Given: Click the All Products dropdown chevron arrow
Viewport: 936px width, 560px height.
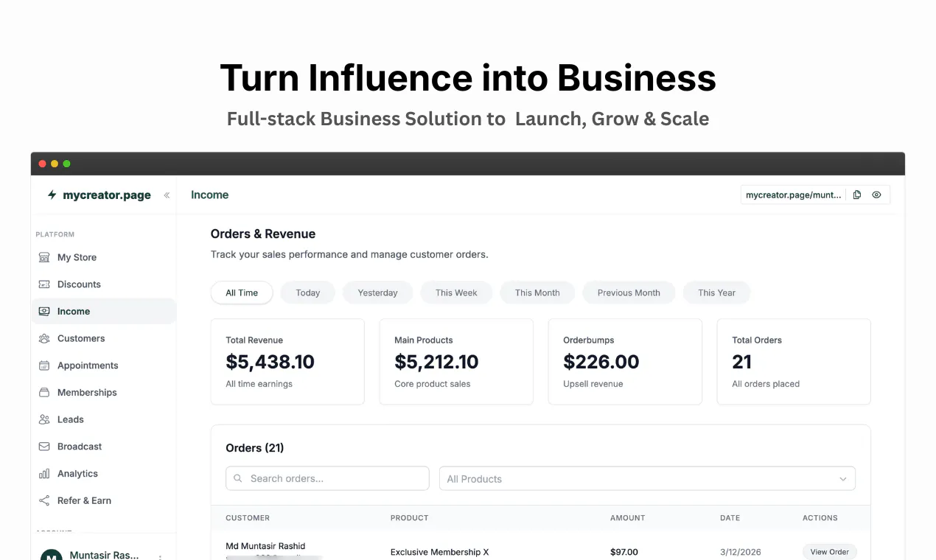Looking at the screenshot, I should [843, 479].
